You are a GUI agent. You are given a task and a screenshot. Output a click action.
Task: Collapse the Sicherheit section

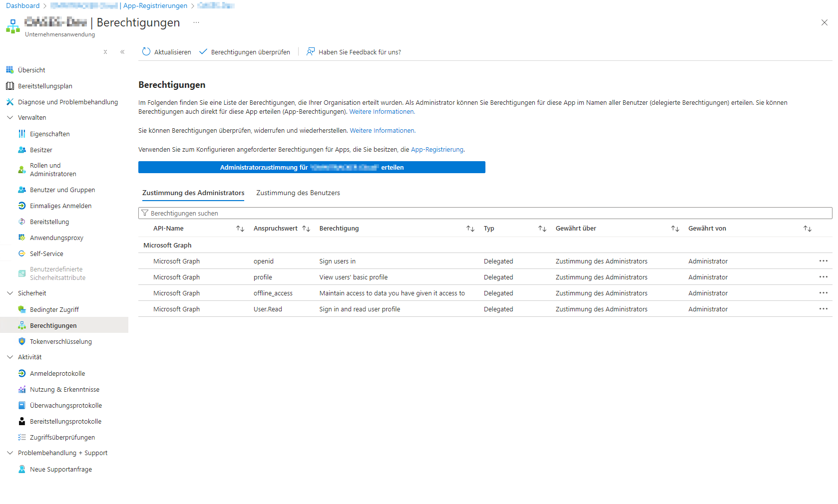10,293
